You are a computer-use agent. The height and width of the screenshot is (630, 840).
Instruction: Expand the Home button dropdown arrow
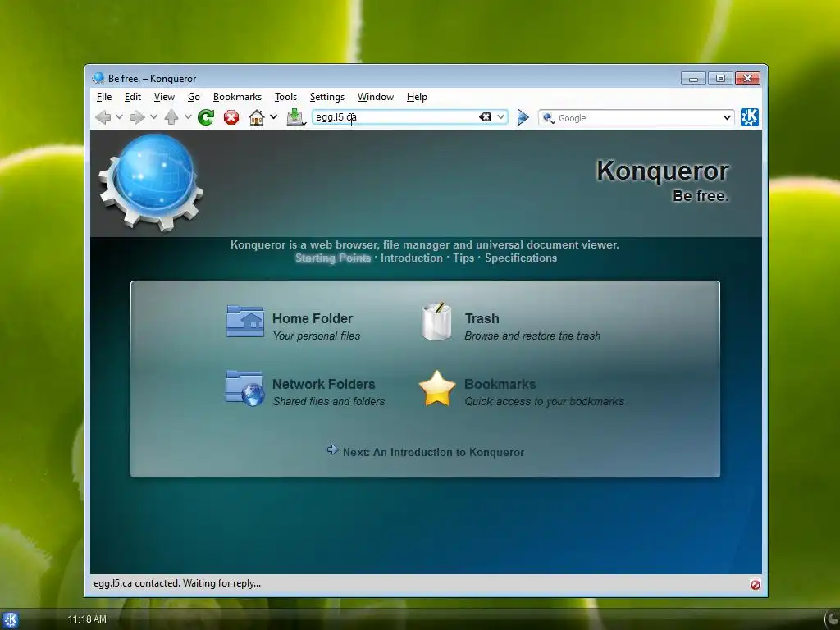[273, 116]
